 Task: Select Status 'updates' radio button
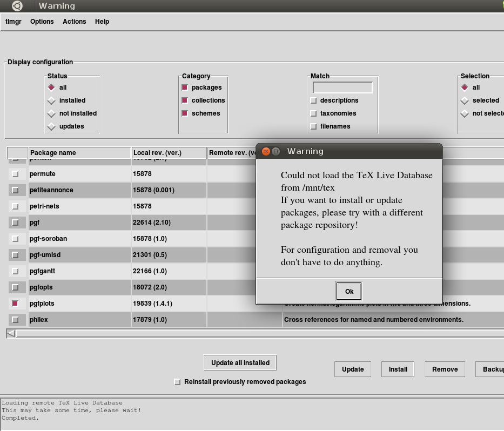[51, 126]
